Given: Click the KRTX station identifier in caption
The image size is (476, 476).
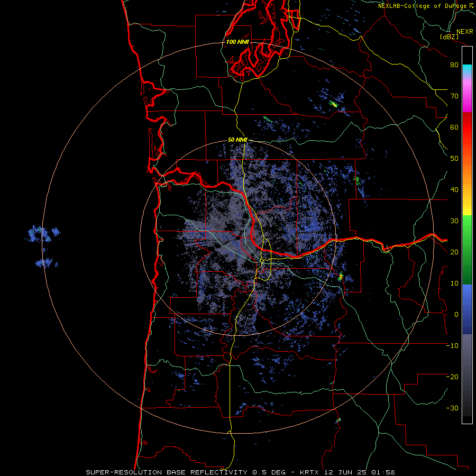Looking at the screenshot, I should click(310, 472).
